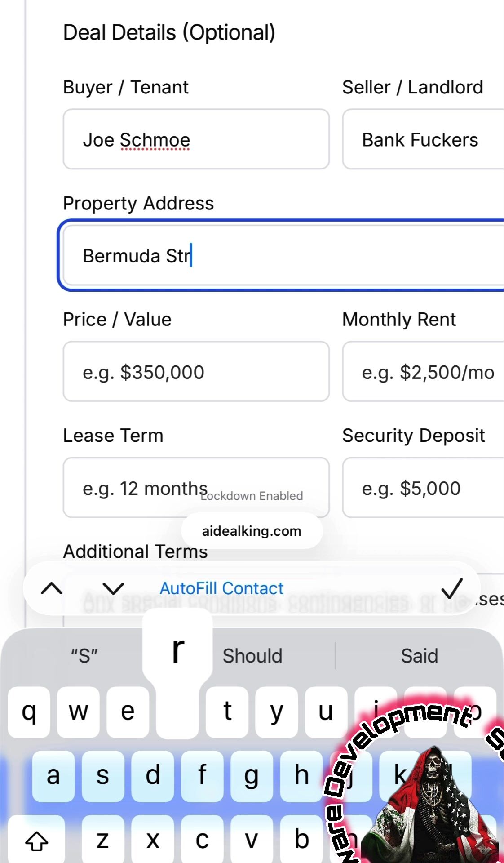
Task: Select the Security Deposit field
Action: (x=422, y=488)
